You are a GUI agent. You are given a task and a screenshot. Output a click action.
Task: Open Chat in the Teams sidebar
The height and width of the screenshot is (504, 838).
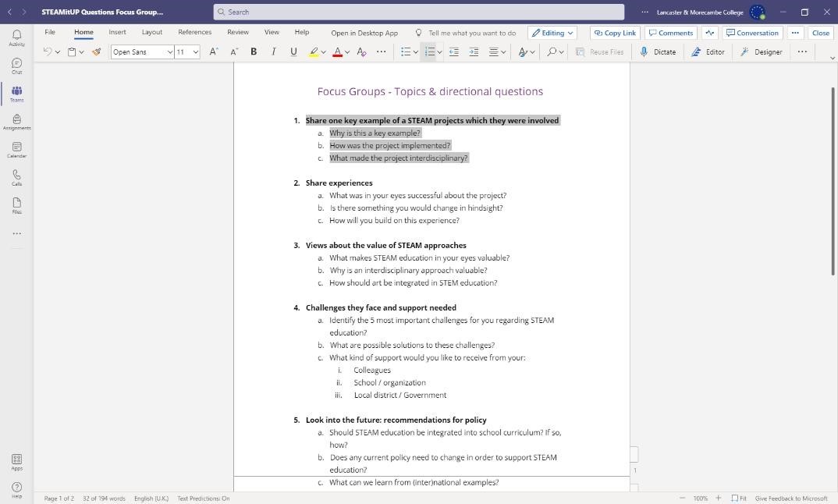pos(16,66)
